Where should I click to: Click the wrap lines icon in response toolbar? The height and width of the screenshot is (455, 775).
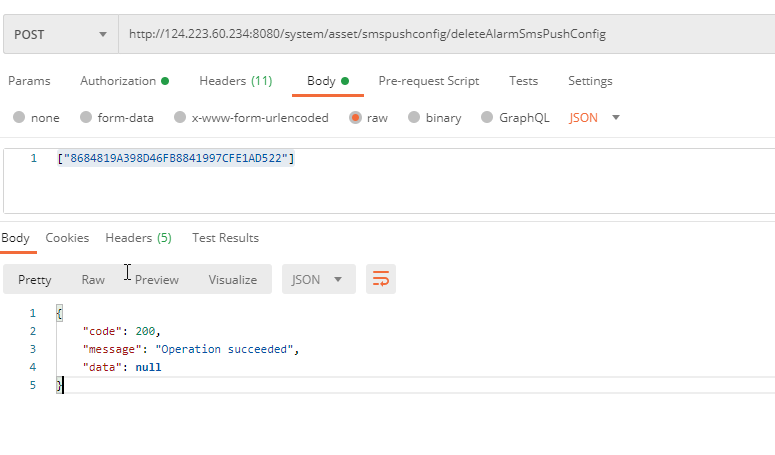pos(381,279)
